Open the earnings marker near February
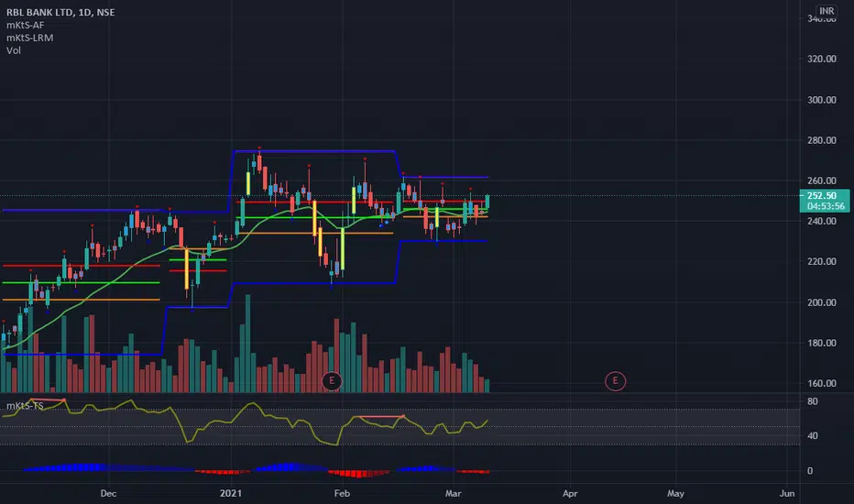The height and width of the screenshot is (504, 854). (x=332, y=381)
